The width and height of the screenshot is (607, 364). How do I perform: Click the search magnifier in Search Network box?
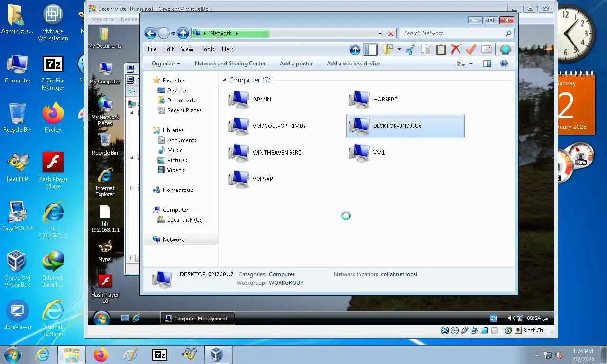tap(508, 33)
